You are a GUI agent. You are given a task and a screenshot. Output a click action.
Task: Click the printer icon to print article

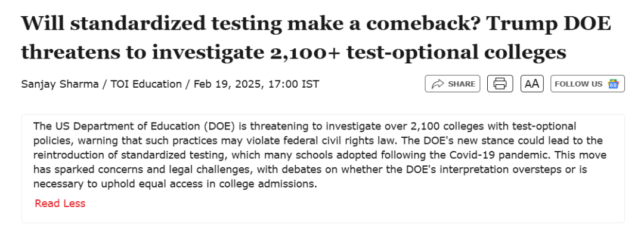500,84
